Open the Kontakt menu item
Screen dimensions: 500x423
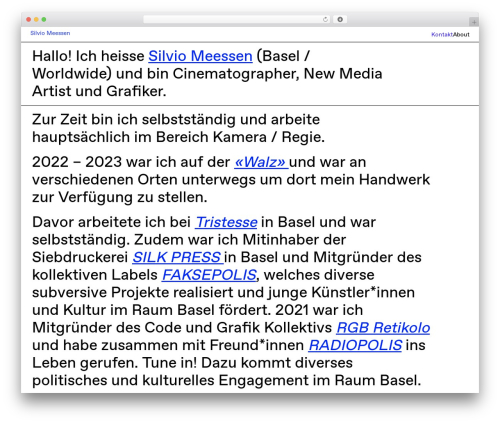coord(442,34)
